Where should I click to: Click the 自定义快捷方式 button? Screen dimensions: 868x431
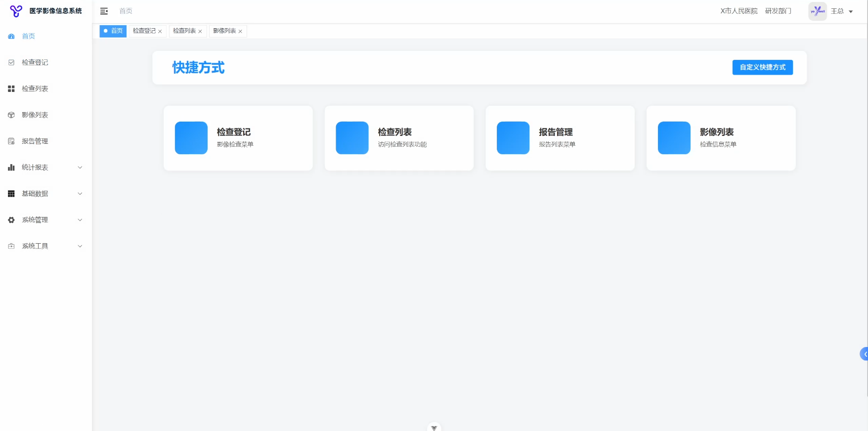pyautogui.click(x=762, y=67)
